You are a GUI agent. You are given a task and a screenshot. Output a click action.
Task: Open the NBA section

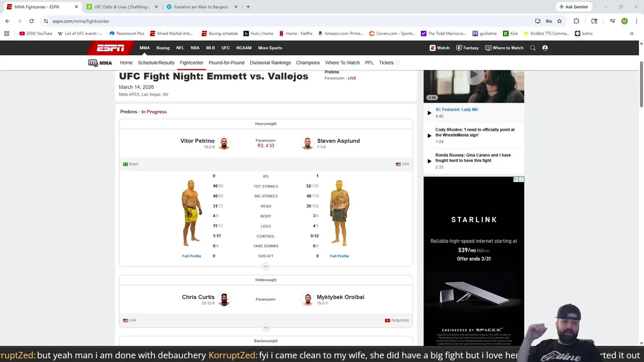pyautogui.click(x=195, y=48)
